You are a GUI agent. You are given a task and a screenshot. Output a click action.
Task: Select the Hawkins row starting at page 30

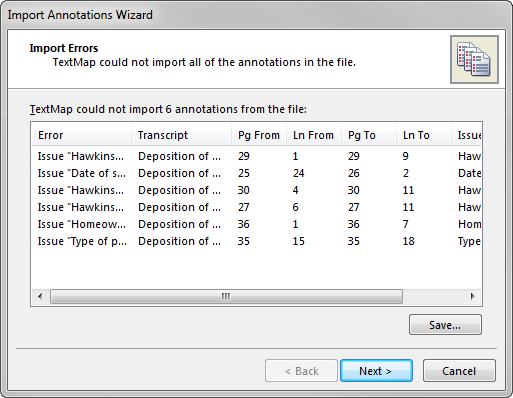tap(256, 190)
